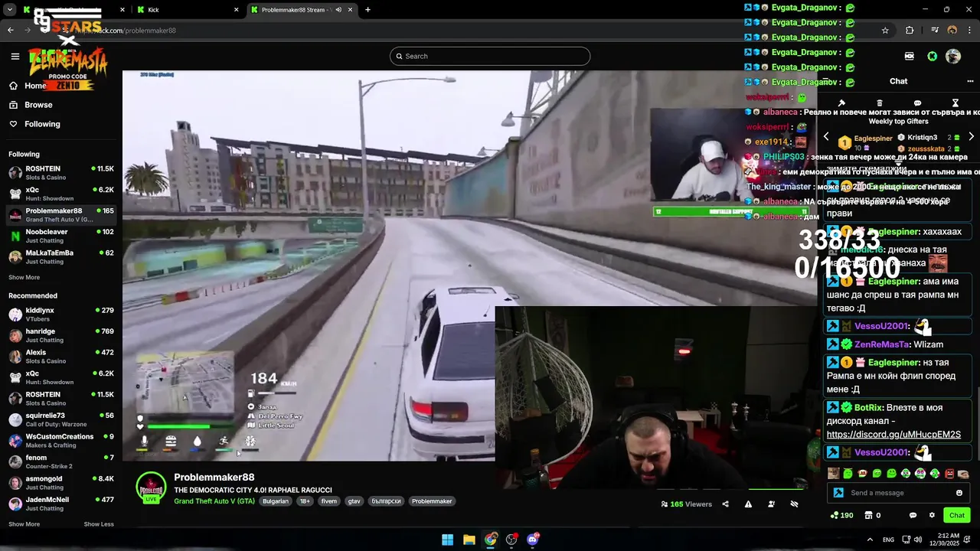Image resolution: width=980 pixels, height=551 pixels.
Task: Open the Home sidebar link
Action: 28,86
